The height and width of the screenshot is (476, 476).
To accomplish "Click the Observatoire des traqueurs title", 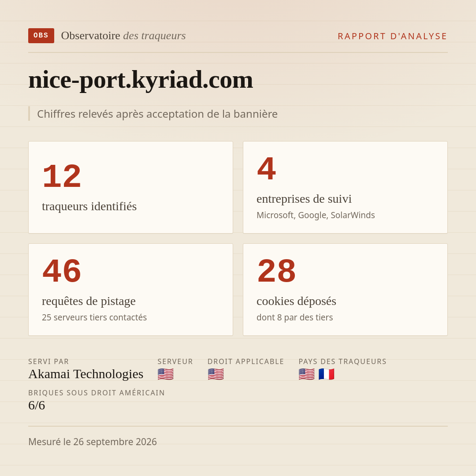I will [123, 36].
